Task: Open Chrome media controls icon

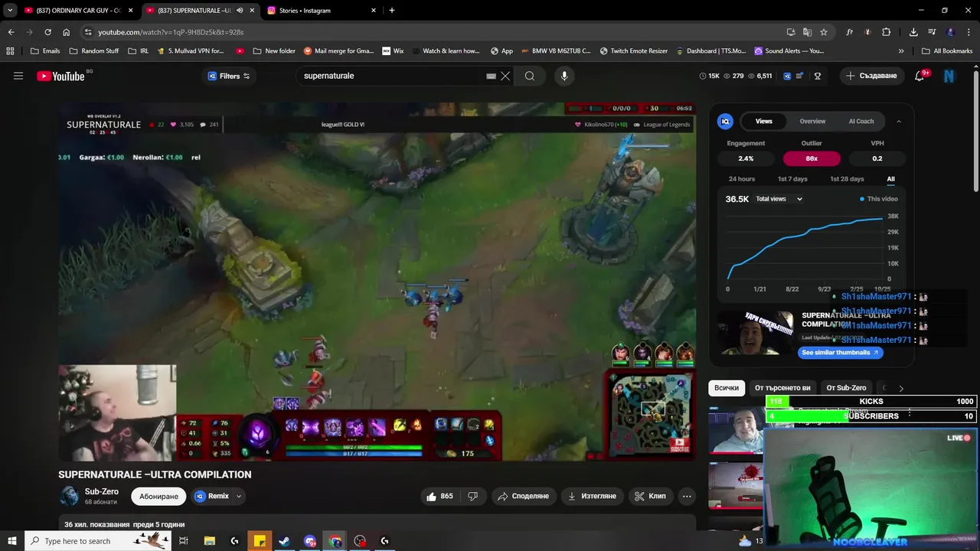Action: pyautogui.click(x=932, y=32)
